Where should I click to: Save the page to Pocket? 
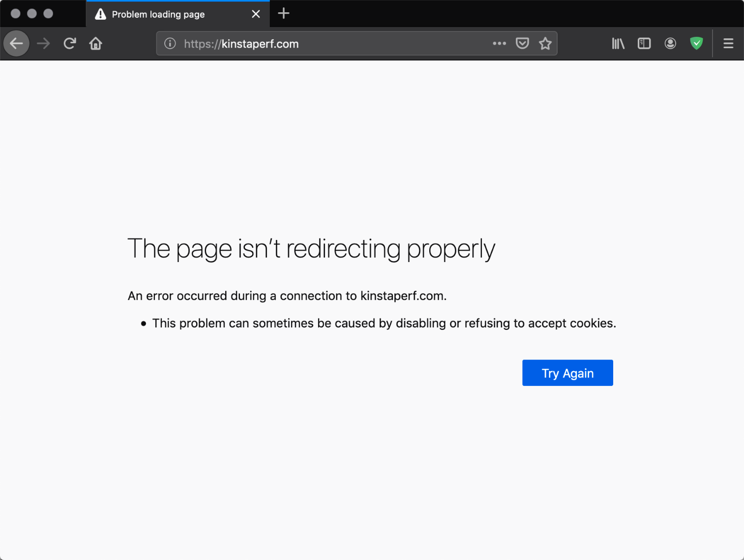pos(522,43)
